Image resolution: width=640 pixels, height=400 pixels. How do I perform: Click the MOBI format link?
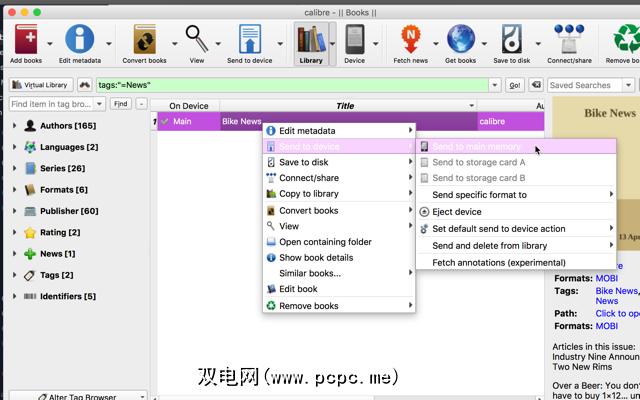point(607,278)
